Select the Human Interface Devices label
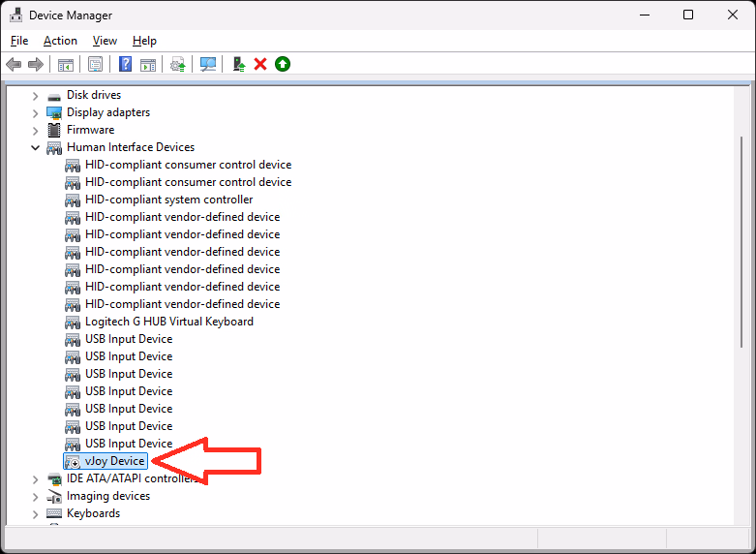The height and width of the screenshot is (554, 756). click(x=131, y=146)
